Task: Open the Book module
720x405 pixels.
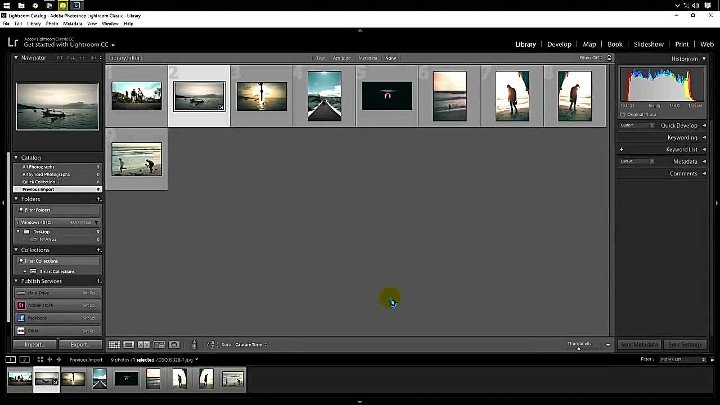Action: pyautogui.click(x=615, y=44)
